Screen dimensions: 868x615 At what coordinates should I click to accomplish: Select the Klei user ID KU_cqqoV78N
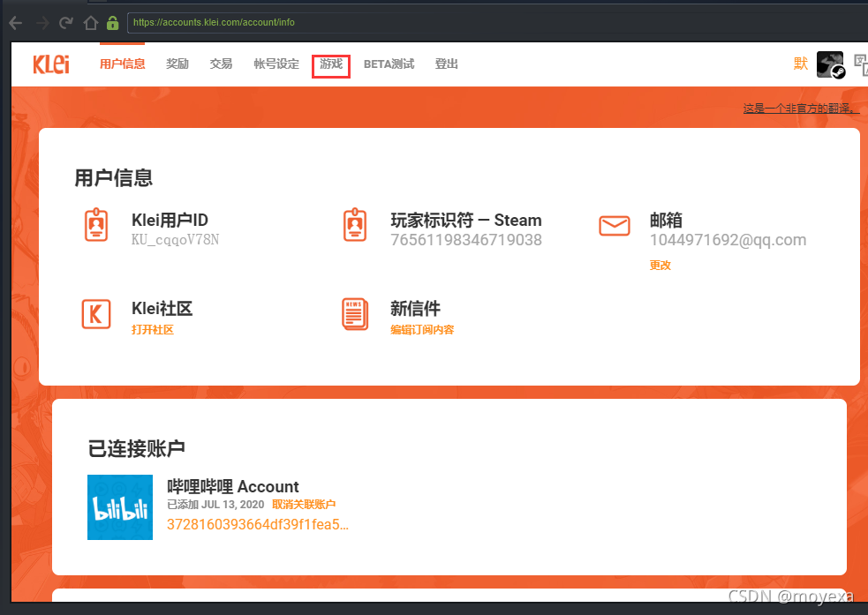point(176,239)
